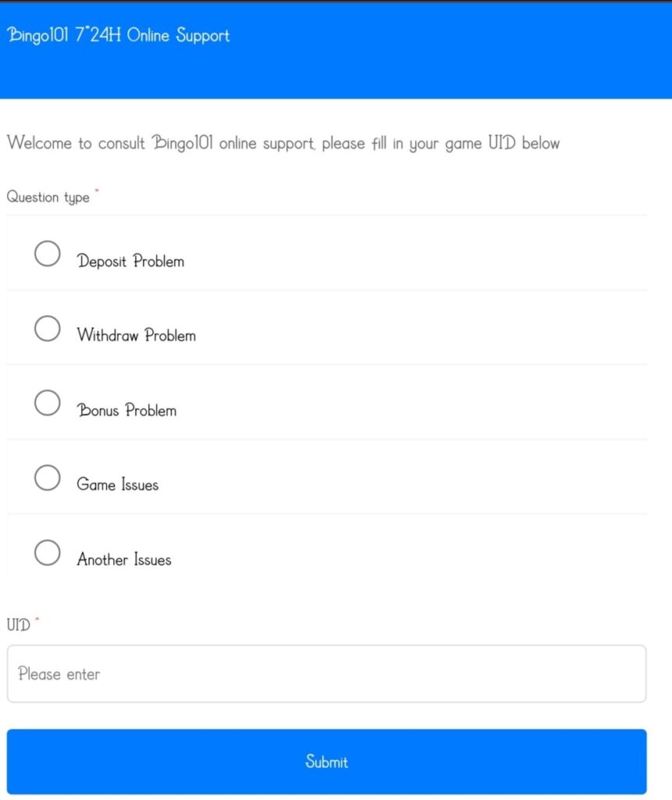Choose the Withdraw Problem radio circle
Image resolution: width=672 pixels, height=800 pixels.
pos(48,328)
